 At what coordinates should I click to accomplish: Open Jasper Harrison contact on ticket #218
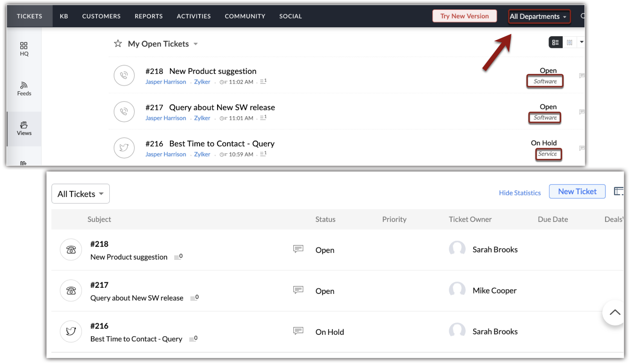[166, 82]
